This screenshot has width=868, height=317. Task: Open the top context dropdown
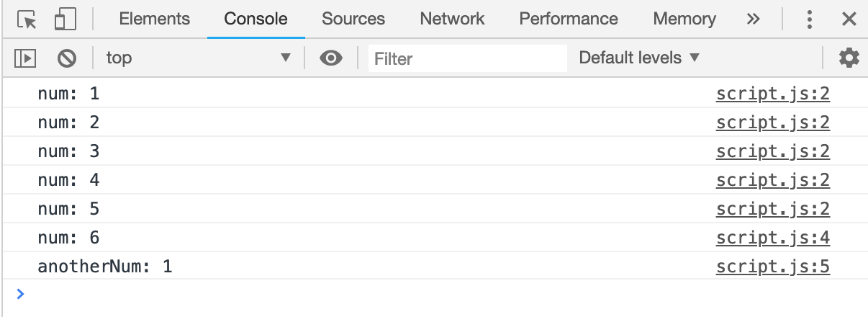(x=198, y=58)
